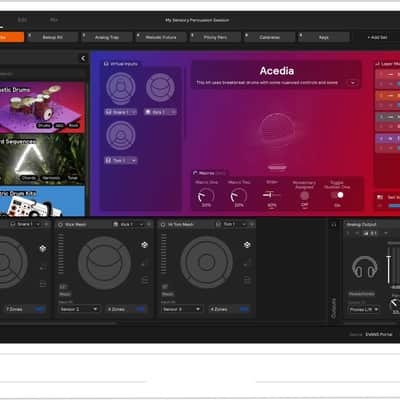Switch to the Analog Trap set tab
Viewport: 400px width, 400px height.
pos(106,37)
